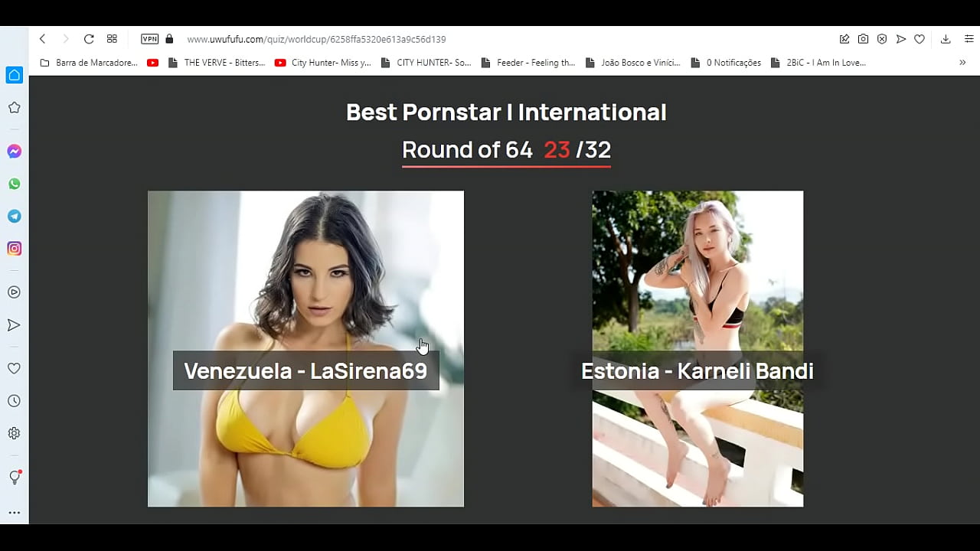Add page to bookmarks with heart icon

tap(920, 39)
